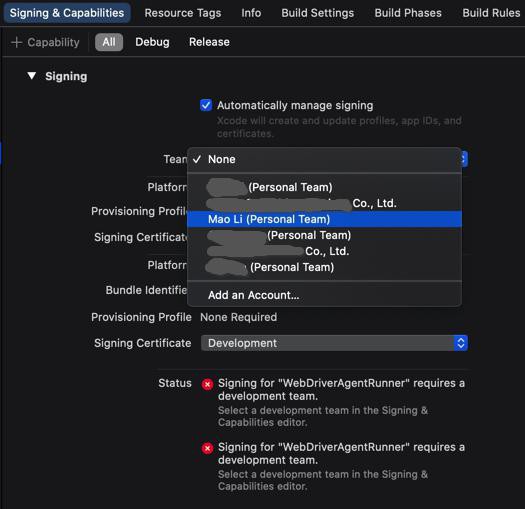This screenshot has width=525, height=509.
Task: Open the Build Phases tab
Action: 408,13
